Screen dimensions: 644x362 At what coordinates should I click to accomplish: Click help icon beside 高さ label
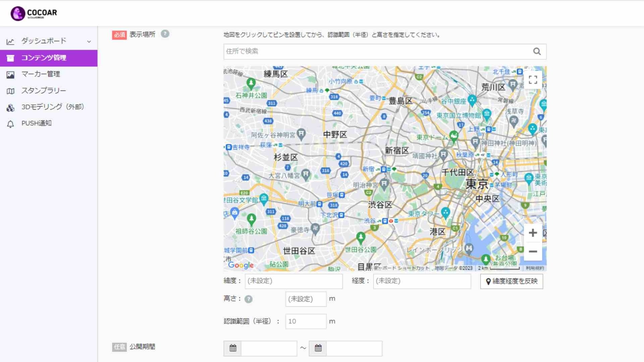[248, 299]
